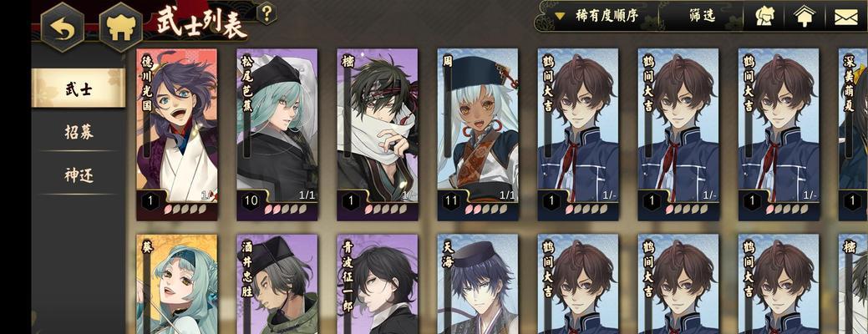Screen dimensions: 868x334
Task: Tap level 11 hexagon badge on 周 card
Action: coord(452,200)
